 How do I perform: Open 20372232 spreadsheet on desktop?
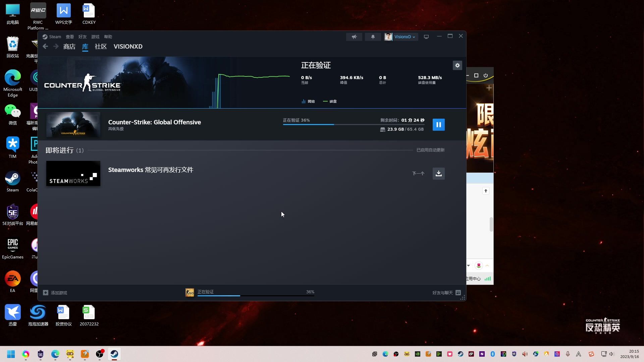tap(89, 315)
